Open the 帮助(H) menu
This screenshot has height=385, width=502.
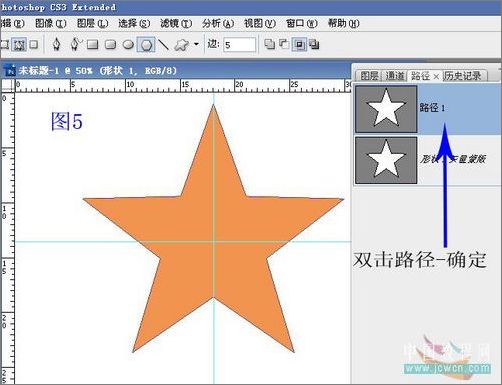click(x=344, y=23)
